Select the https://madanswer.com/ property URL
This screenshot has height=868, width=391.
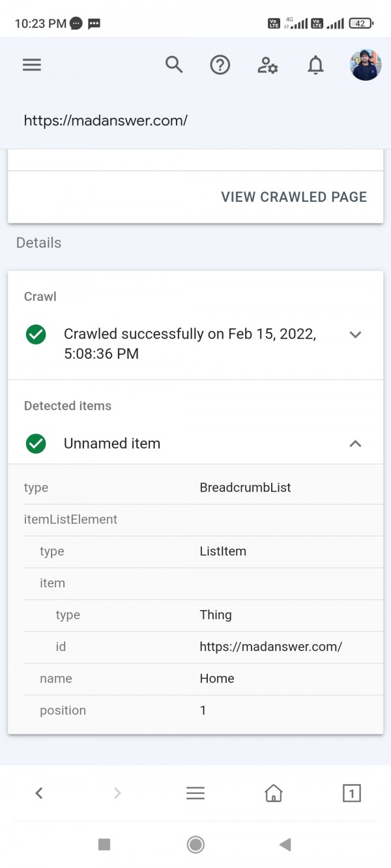(x=106, y=120)
